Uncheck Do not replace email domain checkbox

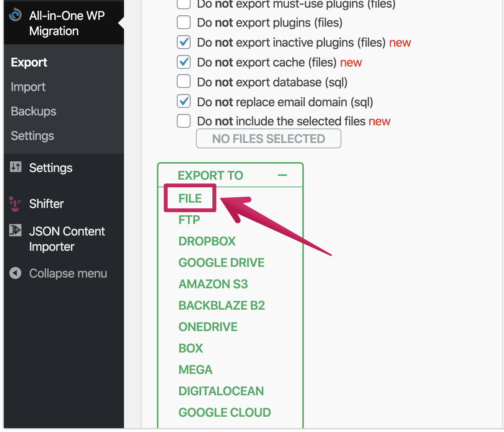184,101
